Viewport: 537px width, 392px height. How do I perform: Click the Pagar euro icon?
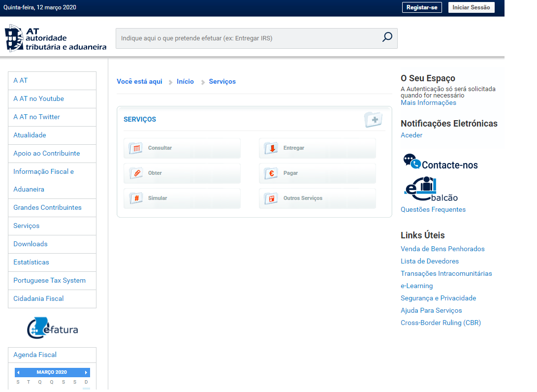click(271, 173)
